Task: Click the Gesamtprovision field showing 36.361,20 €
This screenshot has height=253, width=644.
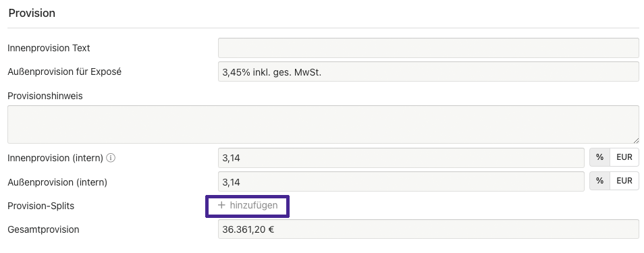Action: pos(429,229)
